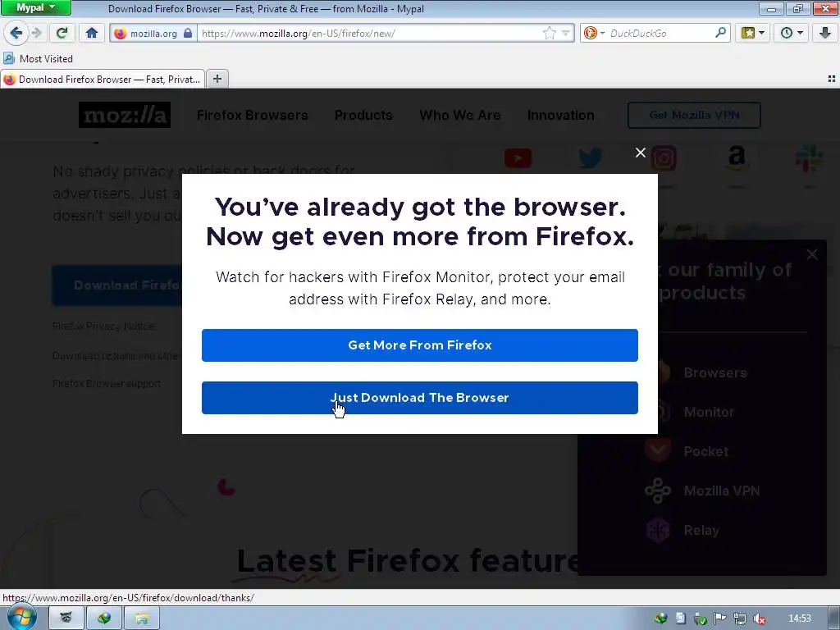Screen dimensions: 840x630
Task: Open the history clock dropdown
Action: pos(791,33)
